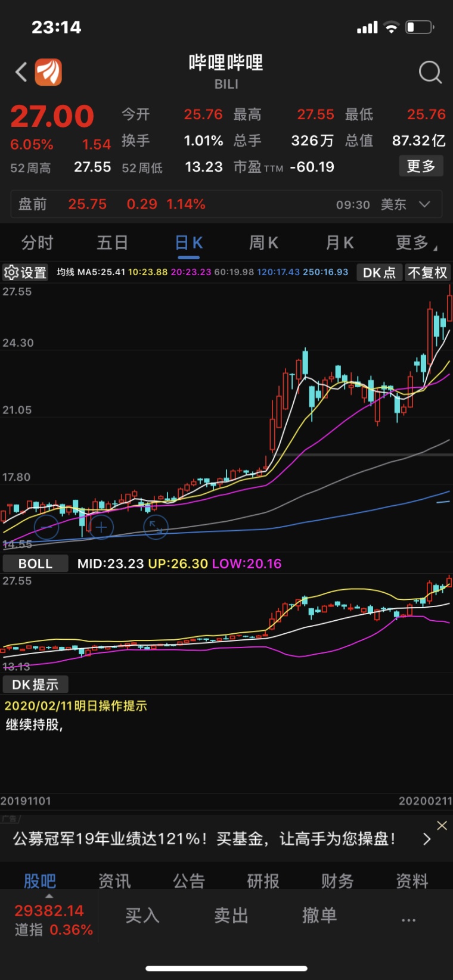
Task: Tap the DK提示 label
Action: (35, 685)
